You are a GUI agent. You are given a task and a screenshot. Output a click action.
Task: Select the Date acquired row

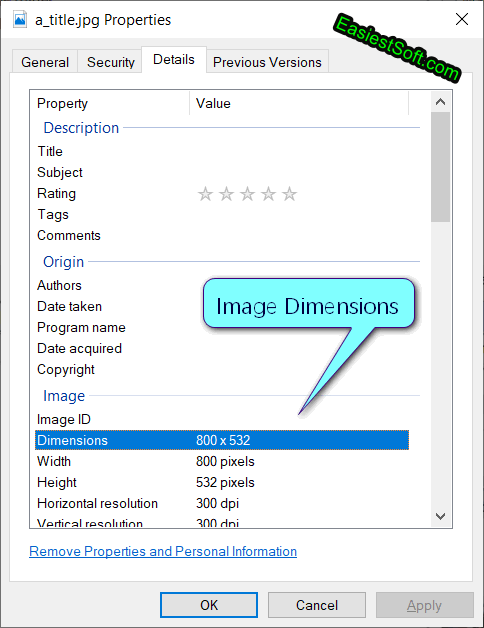(222, 348)
